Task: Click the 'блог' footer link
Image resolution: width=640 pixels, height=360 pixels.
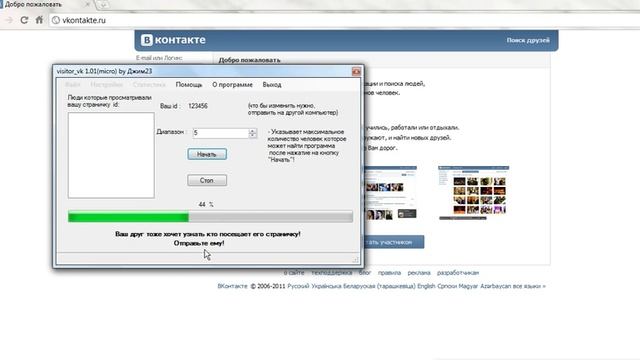Action: click(365, 273)
